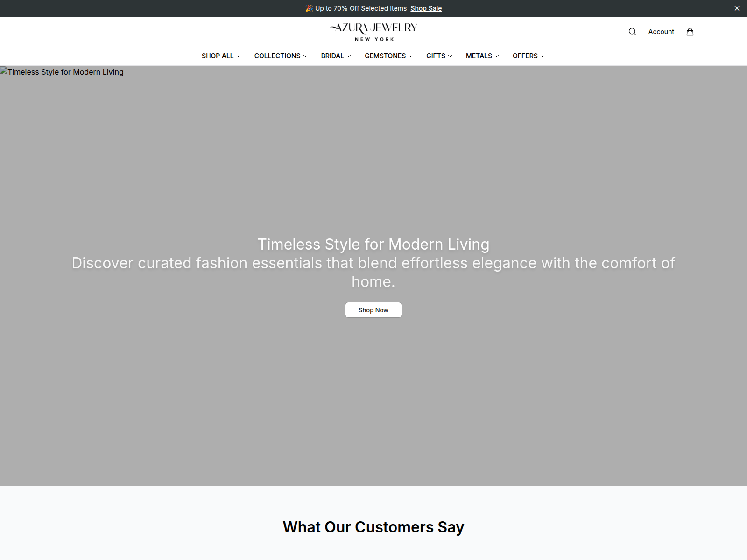
Task: Click the Account link in header
Action: tap(661, 32)
